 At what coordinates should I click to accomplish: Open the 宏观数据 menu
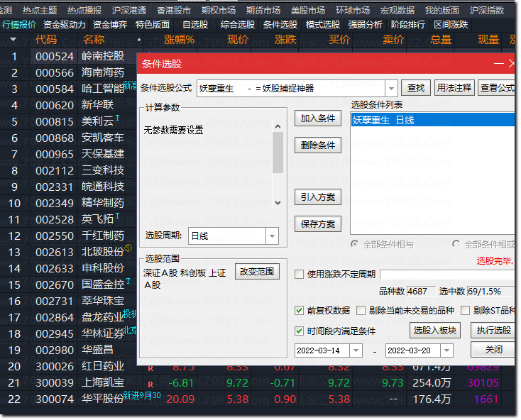click(397, 11)
